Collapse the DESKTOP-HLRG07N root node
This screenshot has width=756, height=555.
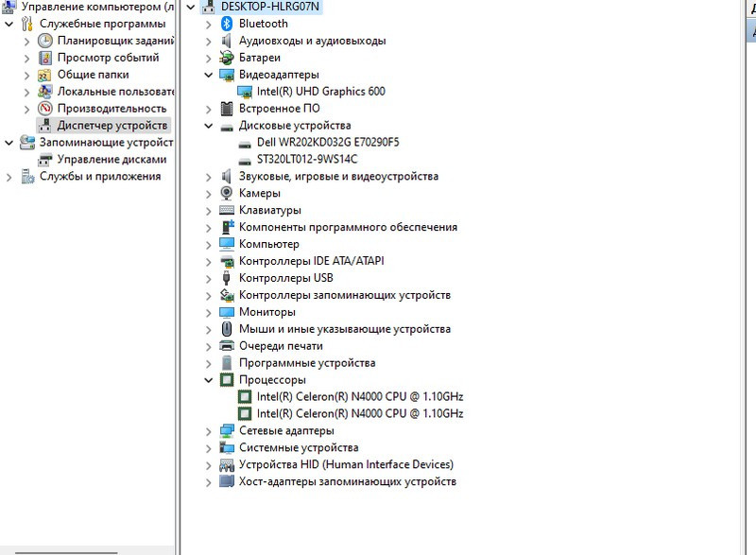[191, 7]
